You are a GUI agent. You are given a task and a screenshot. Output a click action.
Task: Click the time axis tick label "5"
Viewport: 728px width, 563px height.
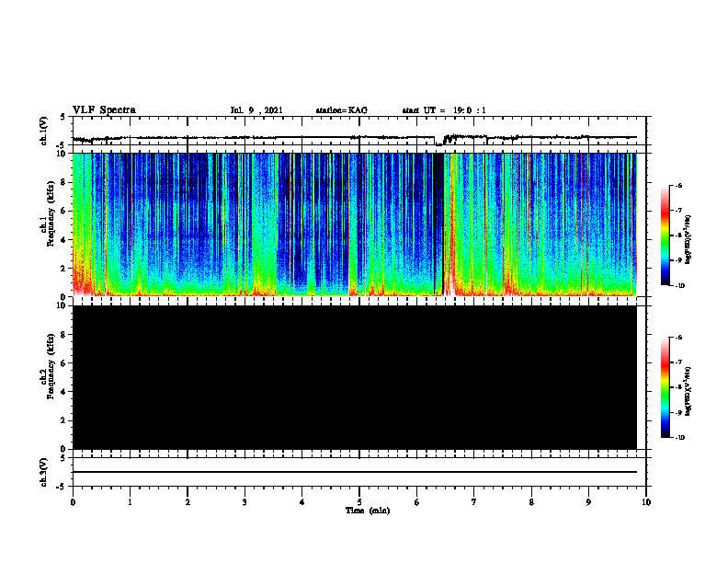(x=359, y=502)
